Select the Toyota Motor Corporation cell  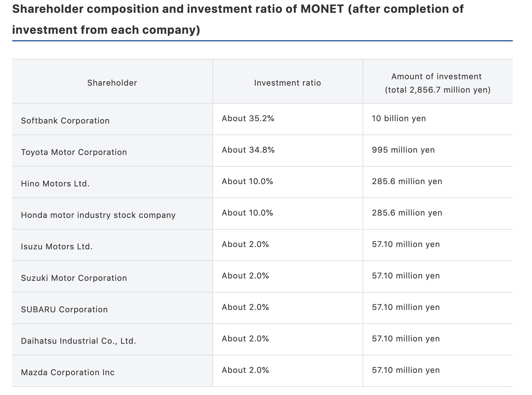click(74, 152)
